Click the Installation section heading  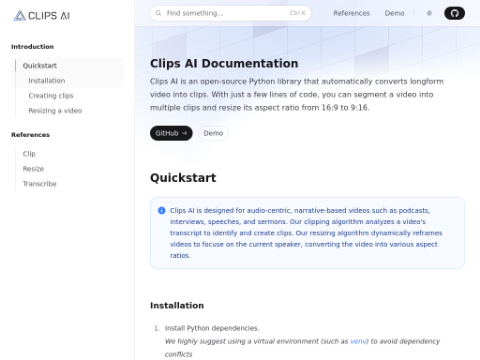[177, 305]
